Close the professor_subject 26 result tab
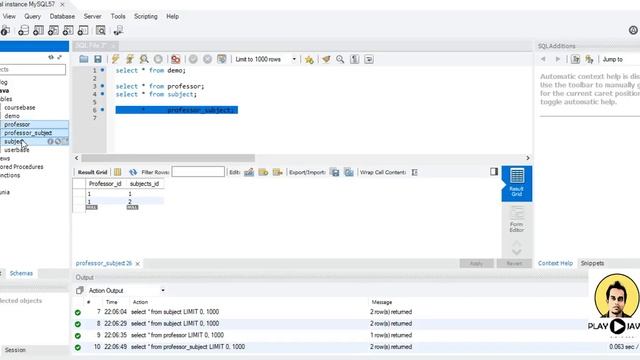The width and height of the screenshot is (640, 360). pos(138,264)
